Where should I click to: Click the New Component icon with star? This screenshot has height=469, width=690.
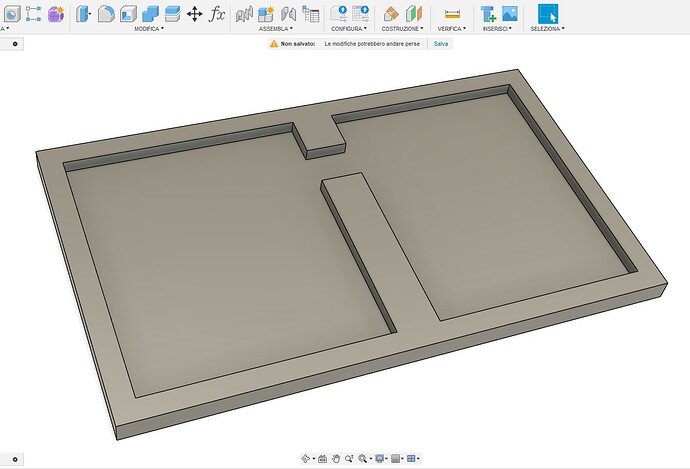[x=266, y=14]
